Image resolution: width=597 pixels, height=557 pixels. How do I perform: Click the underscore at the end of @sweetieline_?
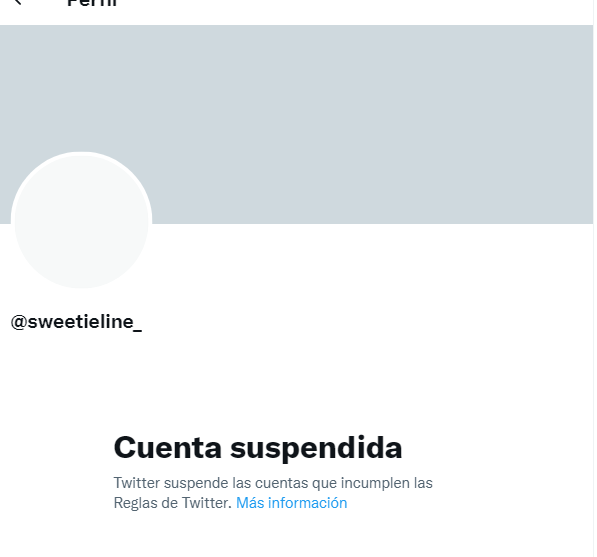coord(137,330)
